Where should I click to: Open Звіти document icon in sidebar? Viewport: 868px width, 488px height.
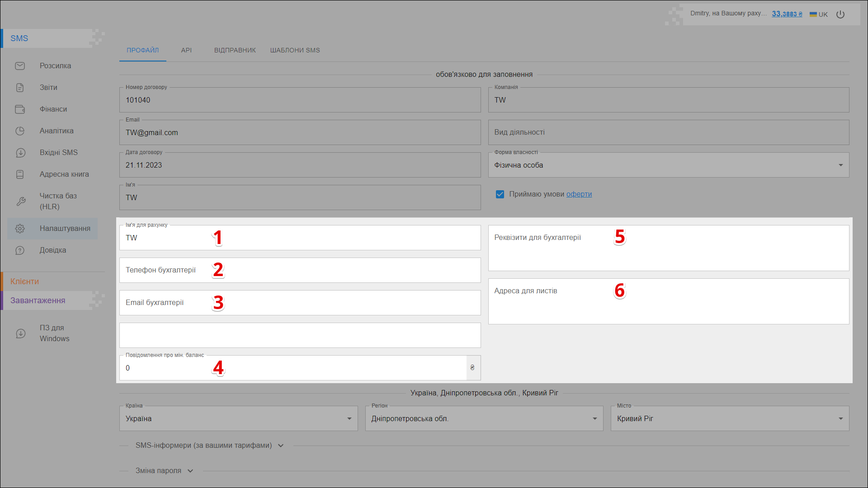pyautogui.click(x=20, y=88)
